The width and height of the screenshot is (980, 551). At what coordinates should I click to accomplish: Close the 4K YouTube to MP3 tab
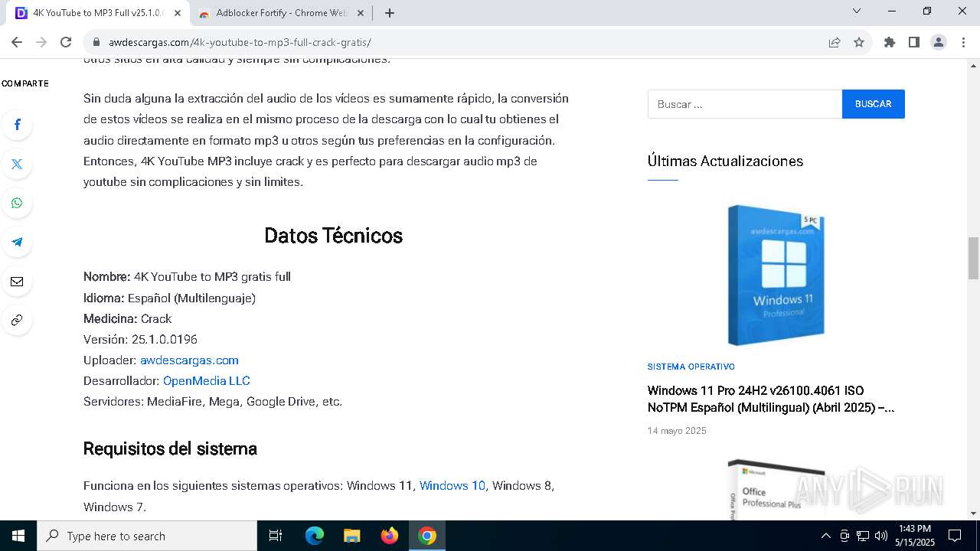pos(178,13)
